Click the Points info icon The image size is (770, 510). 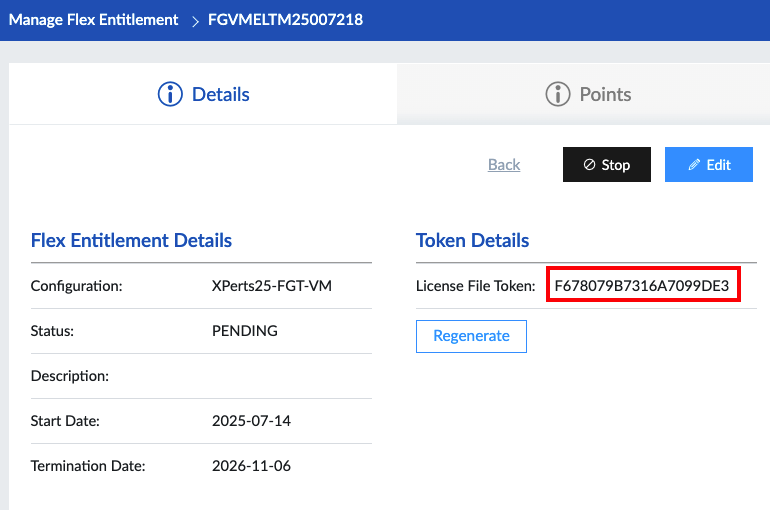coord(558,94)
